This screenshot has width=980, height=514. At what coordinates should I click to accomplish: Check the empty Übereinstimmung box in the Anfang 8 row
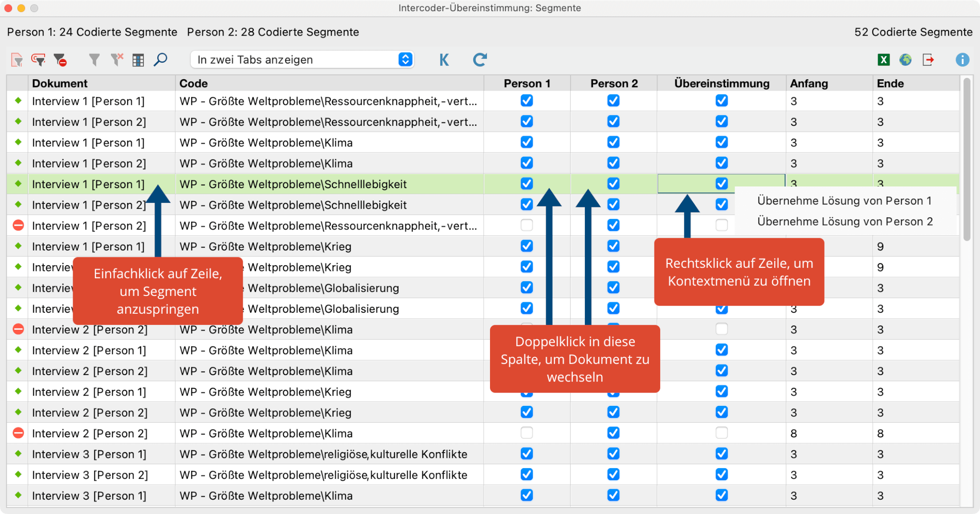722,433
